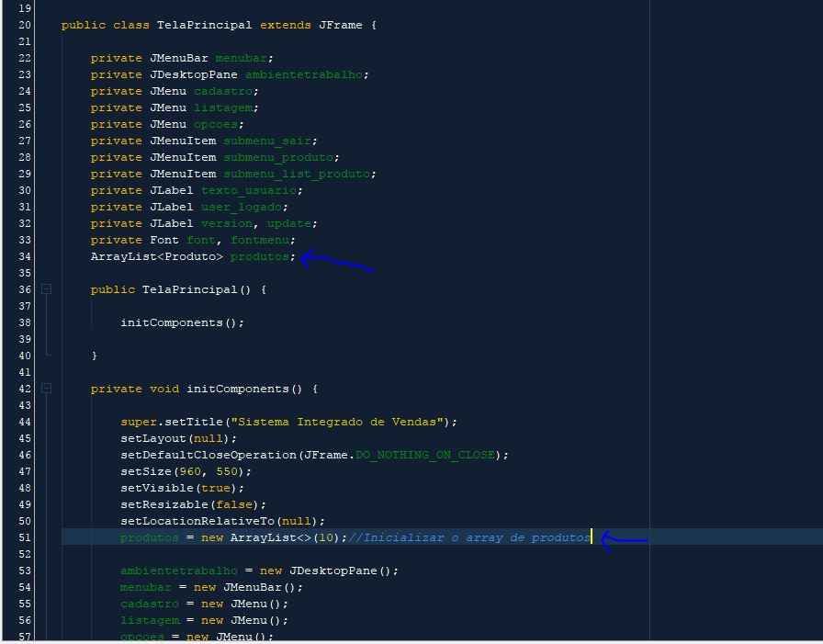
Task: Click the initComponents() call on line 38
Action: click(x=182, y=322)
